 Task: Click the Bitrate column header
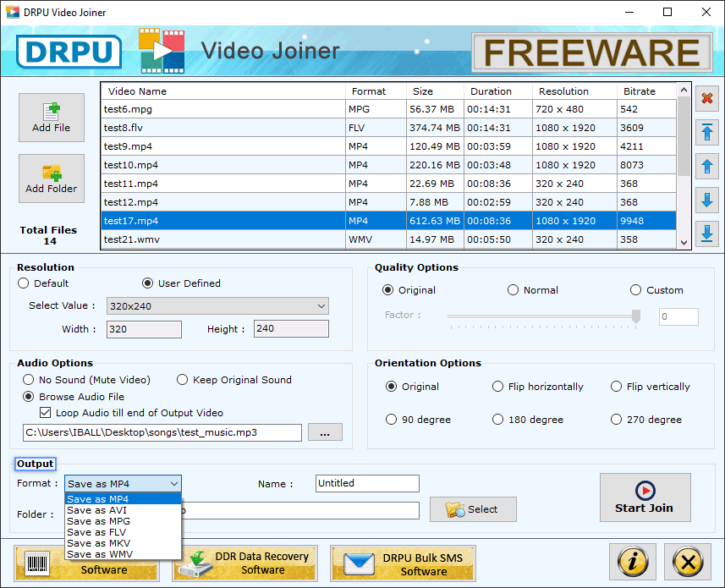coord(646,91)
